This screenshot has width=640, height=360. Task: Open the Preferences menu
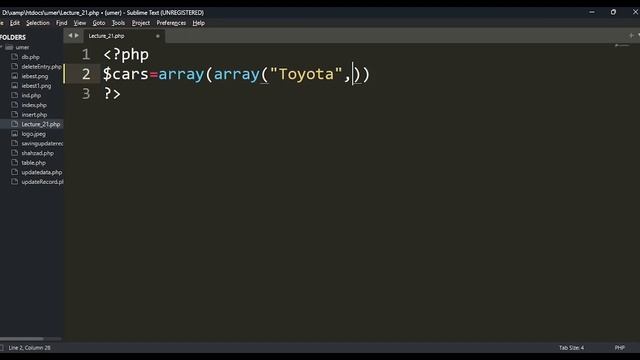(x=171, y=23)
